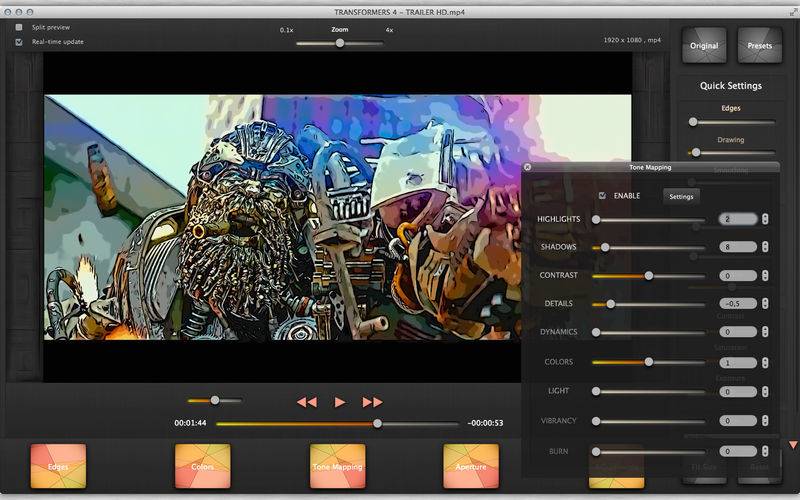Click the HIGHLIGHTS value field
The width and height of the screenshot is (800, 500).
pos(738,219)
